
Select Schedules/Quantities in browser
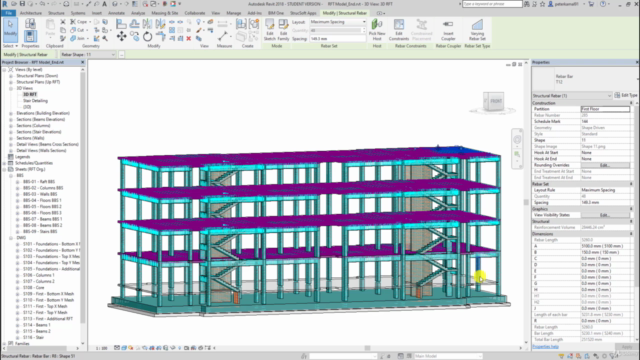coord(34,163)
